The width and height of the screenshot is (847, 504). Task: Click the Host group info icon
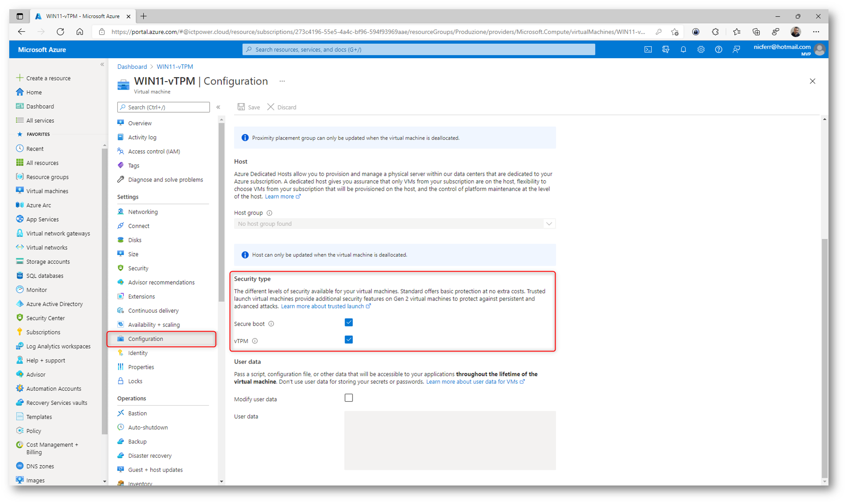pos(269,213)
